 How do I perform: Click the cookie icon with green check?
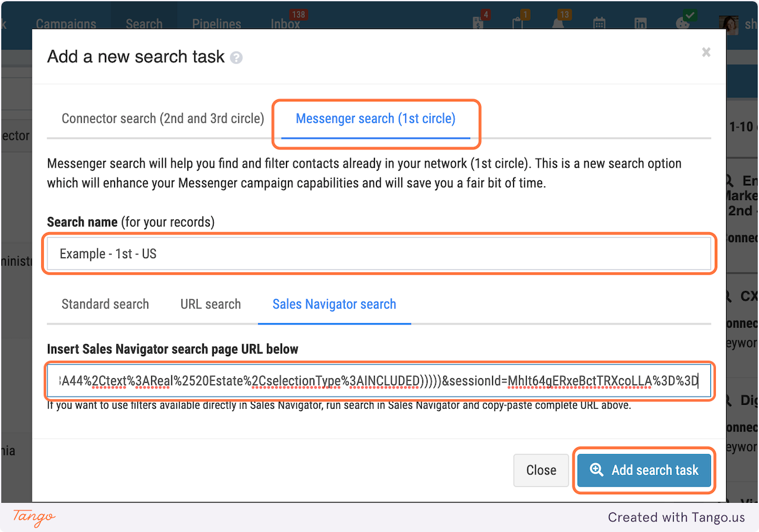point(683,23)
